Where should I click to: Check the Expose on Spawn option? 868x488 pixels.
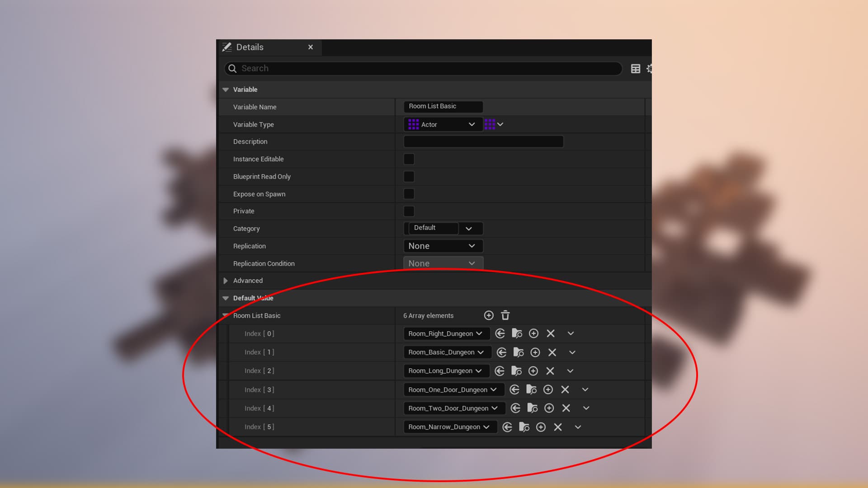pos(409,194)
